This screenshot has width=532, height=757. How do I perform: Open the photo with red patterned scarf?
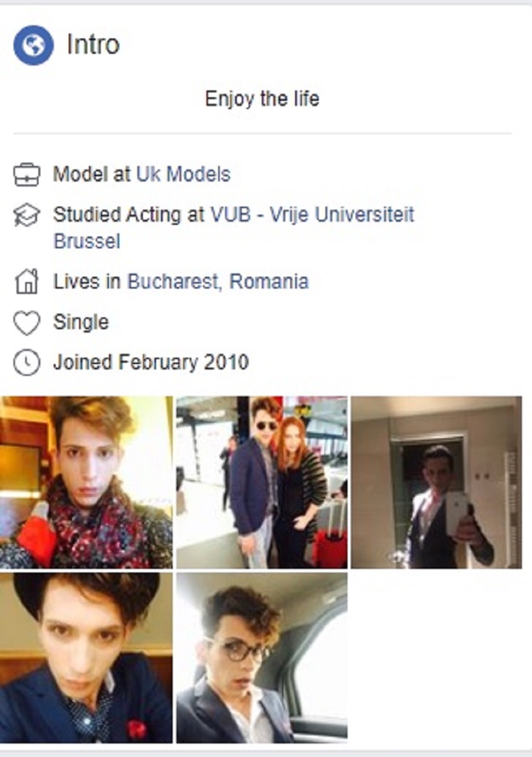pyautogui.click(x=86, y=482)
